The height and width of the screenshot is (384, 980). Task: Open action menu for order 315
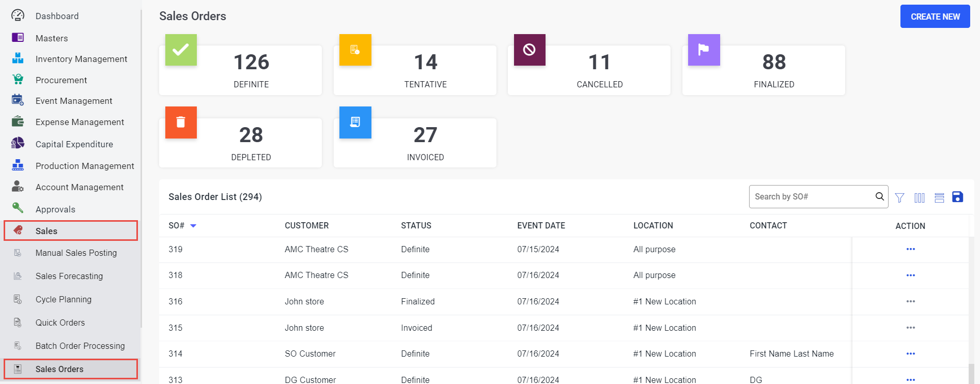click(911, 328)
